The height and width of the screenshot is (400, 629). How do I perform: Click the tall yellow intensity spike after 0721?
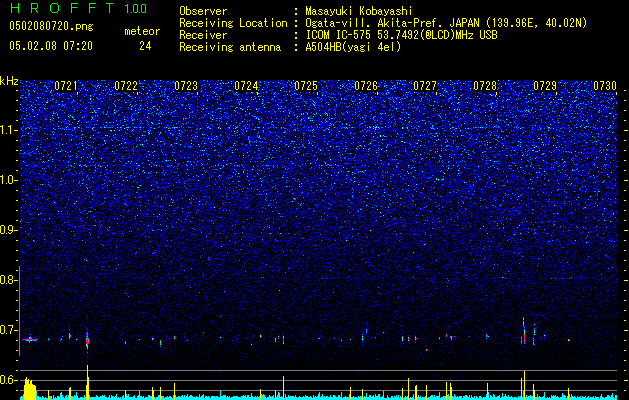(x=87, y=382)
